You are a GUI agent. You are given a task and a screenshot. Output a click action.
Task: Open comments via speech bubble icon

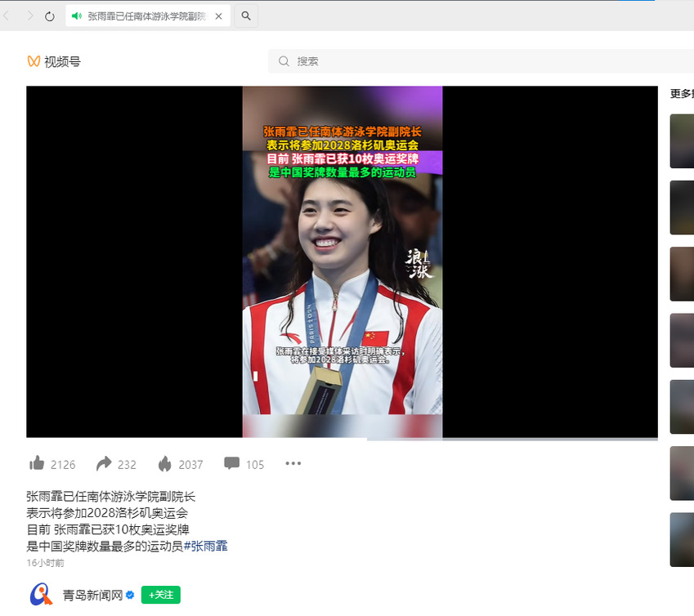[232, 464]
